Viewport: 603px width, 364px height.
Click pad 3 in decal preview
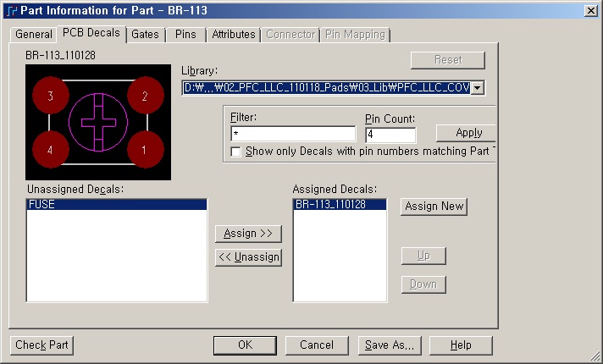click(x=51, y=97)
